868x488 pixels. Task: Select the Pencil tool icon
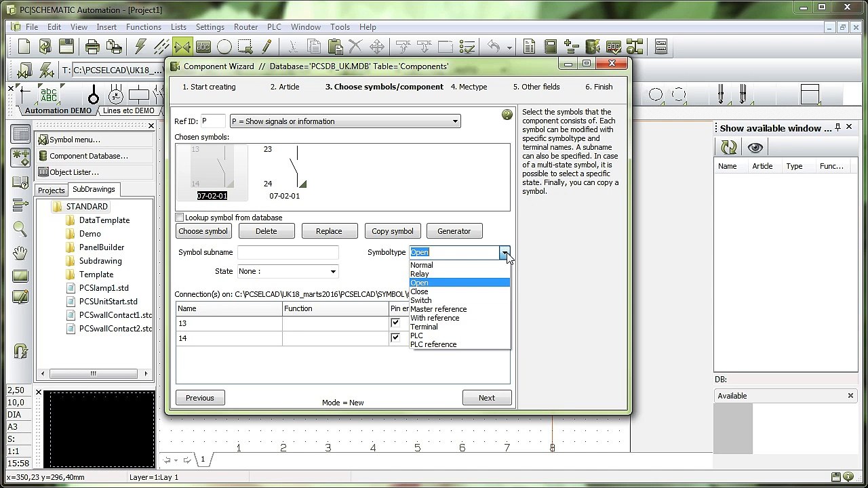pos(266,47)
